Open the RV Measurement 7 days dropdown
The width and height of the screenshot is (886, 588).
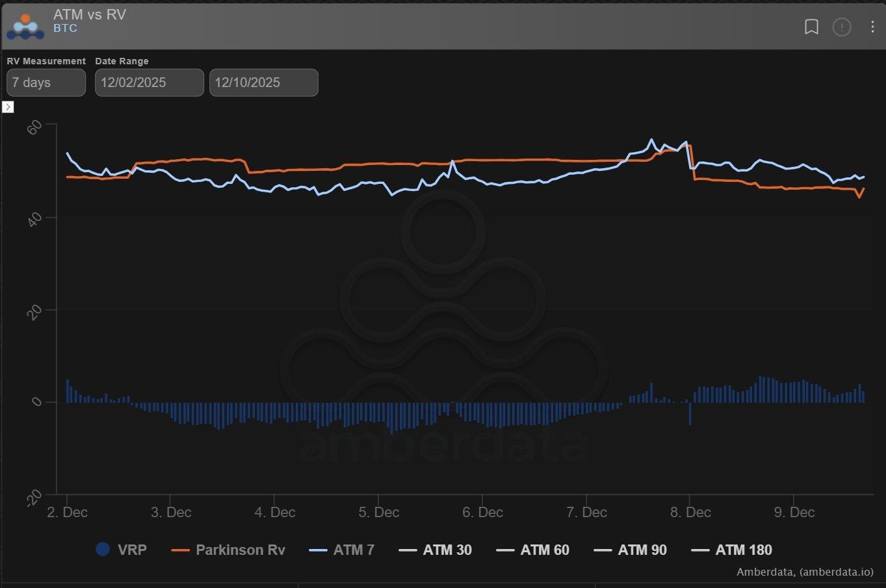pyautogui.click(x=46, y=83)
